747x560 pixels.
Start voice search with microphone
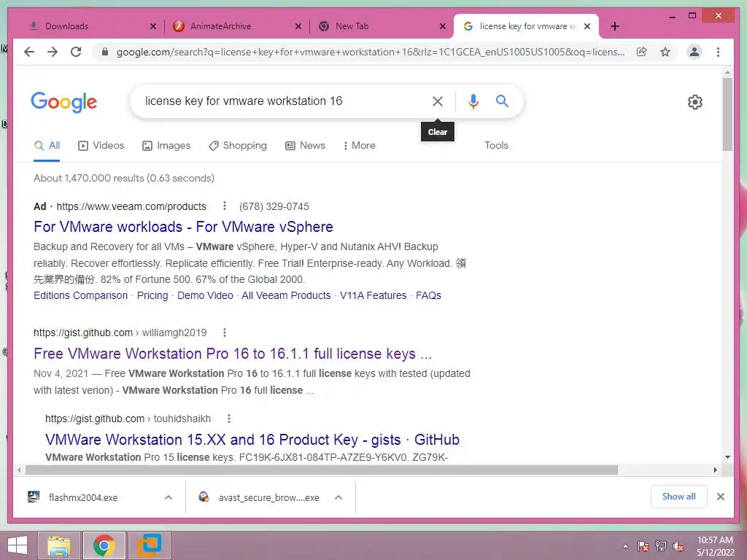[x=473, y=101]
